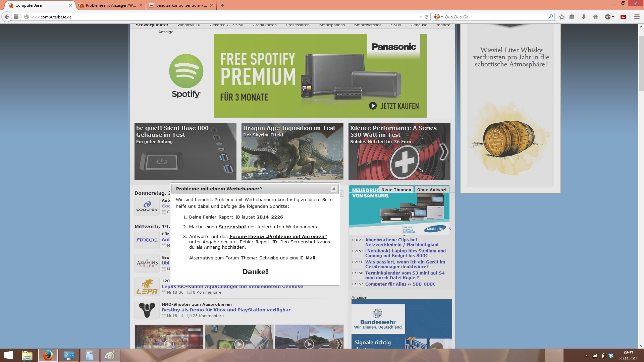Screen dimensions: 644x362
Task: Open the downloads arrow icon
Action: coord(584,17)
